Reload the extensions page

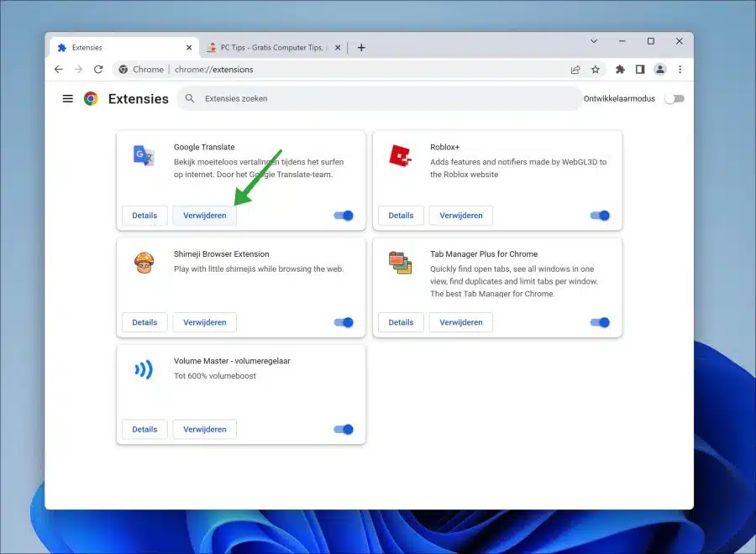[98, 70]
